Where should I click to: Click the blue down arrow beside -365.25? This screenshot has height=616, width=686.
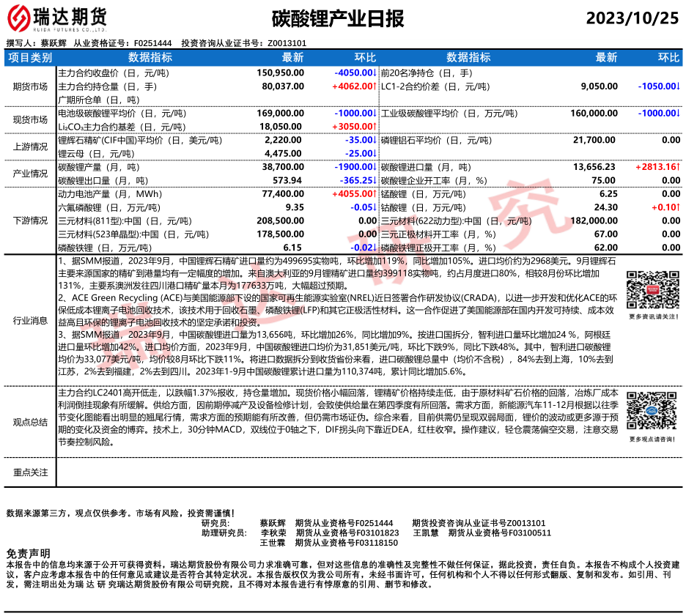tap(375, 180)
